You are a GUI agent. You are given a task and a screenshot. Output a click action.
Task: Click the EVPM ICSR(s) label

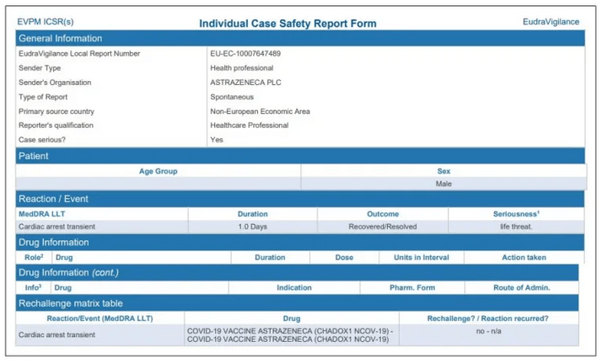click(46, 22)
